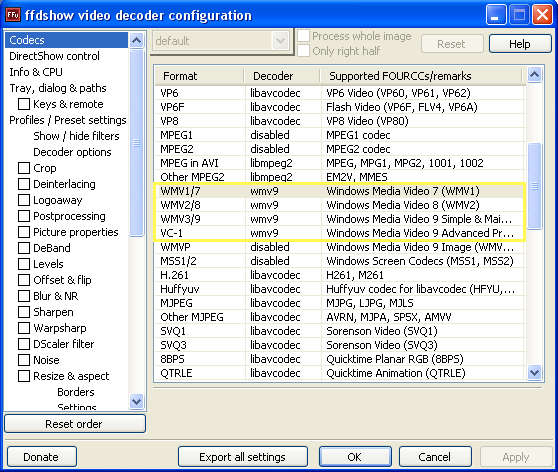Click the left list scrollbar thumb

pyautogui.click(x=136, y=142)
